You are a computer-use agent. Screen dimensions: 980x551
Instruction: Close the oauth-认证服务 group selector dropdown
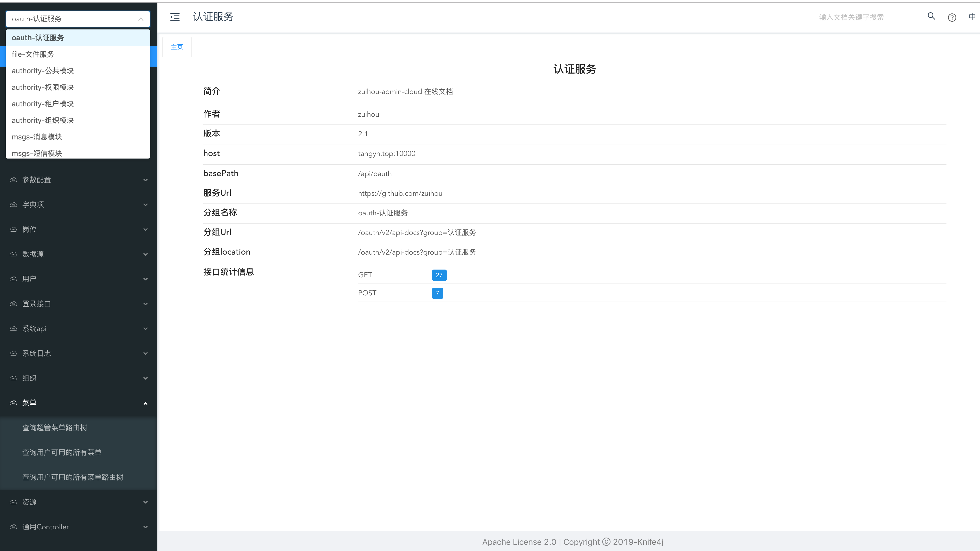(141, 19)
